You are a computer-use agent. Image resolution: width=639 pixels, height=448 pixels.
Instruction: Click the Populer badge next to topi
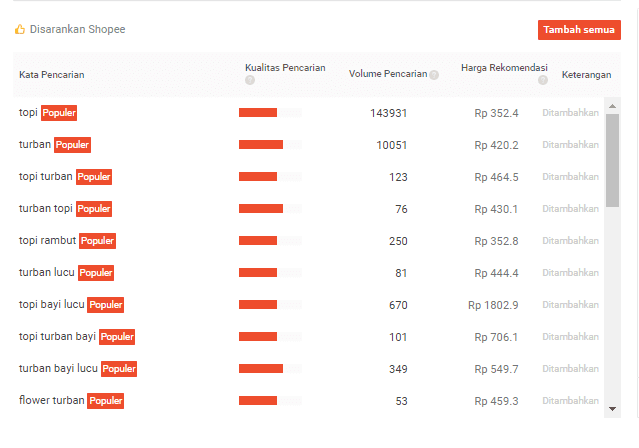click(59, 113)
